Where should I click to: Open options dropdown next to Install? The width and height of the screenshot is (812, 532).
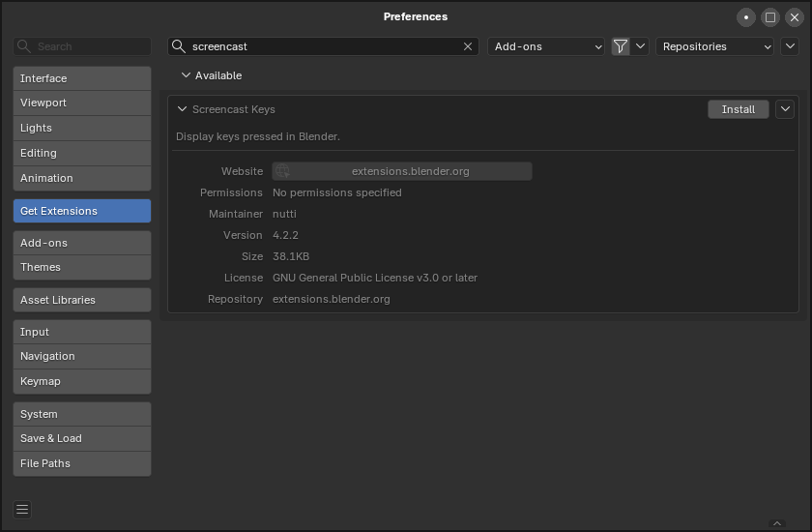pos(785,109)
